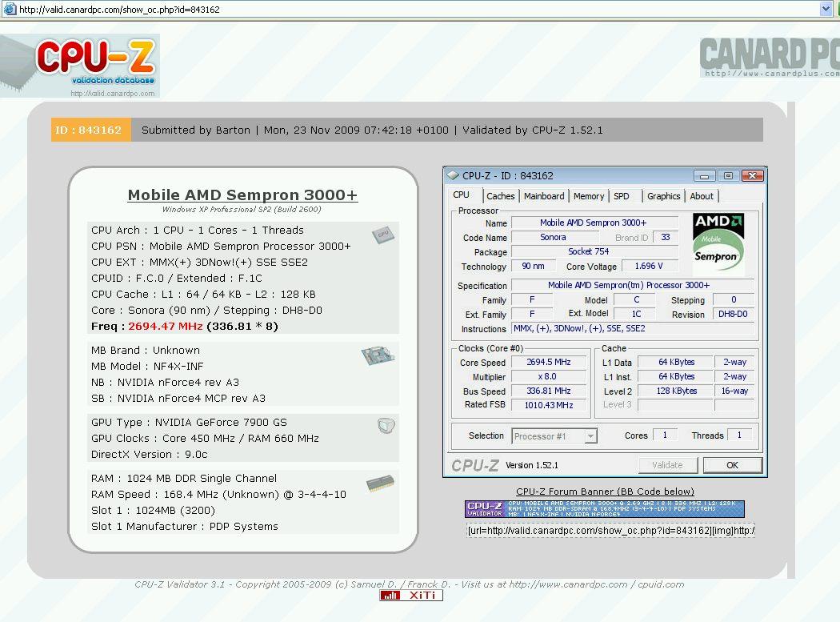Screen dimensions: 840x622
Task: Click the Name field Mobile AMD Sempron 3000+
Action: point(594,223)
